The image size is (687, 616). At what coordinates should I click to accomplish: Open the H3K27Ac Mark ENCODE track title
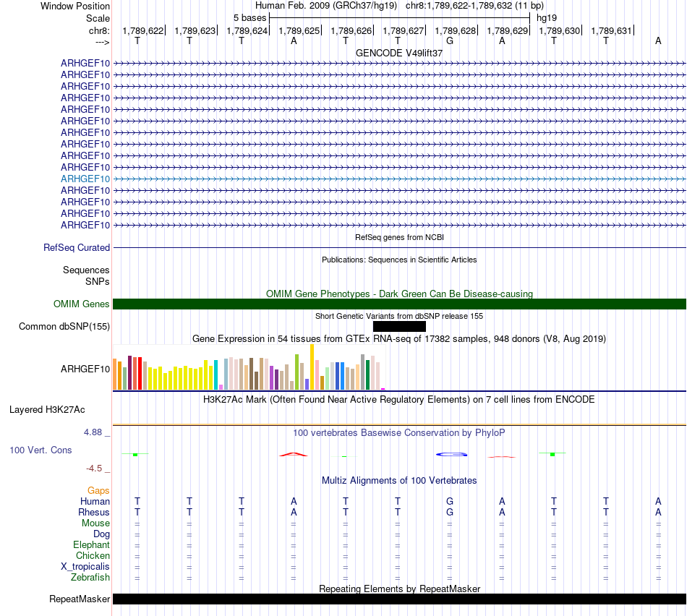pos(399,400)
